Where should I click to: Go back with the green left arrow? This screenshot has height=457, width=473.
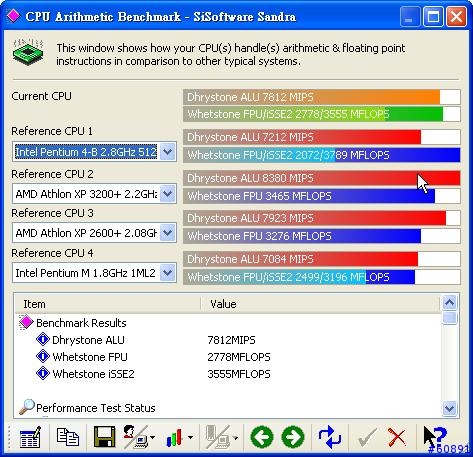[262, 437]
